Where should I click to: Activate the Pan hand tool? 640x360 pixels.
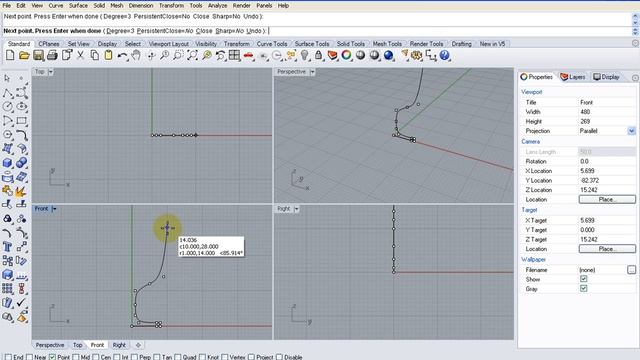pos(136,55)
